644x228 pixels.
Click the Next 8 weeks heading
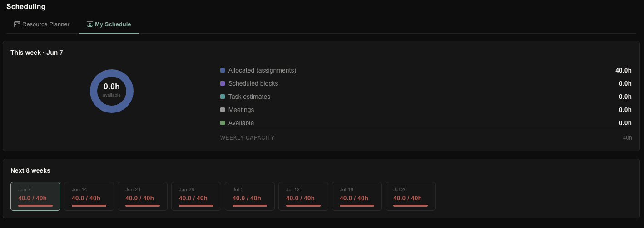point(30,171)
